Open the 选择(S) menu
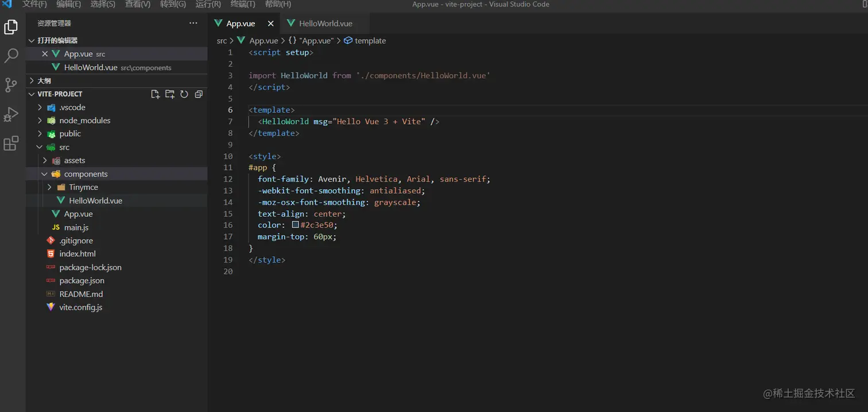The width and height of the screenshot is (868, 412). click(103, 4)
